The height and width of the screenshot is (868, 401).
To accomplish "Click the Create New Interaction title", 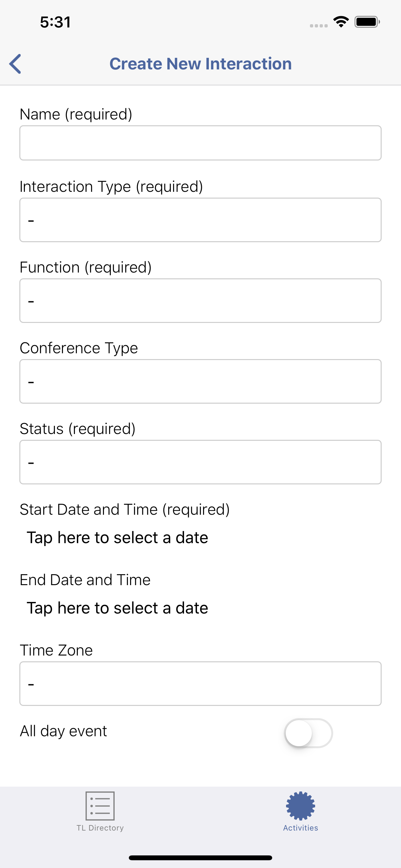I will click(200, 64).
